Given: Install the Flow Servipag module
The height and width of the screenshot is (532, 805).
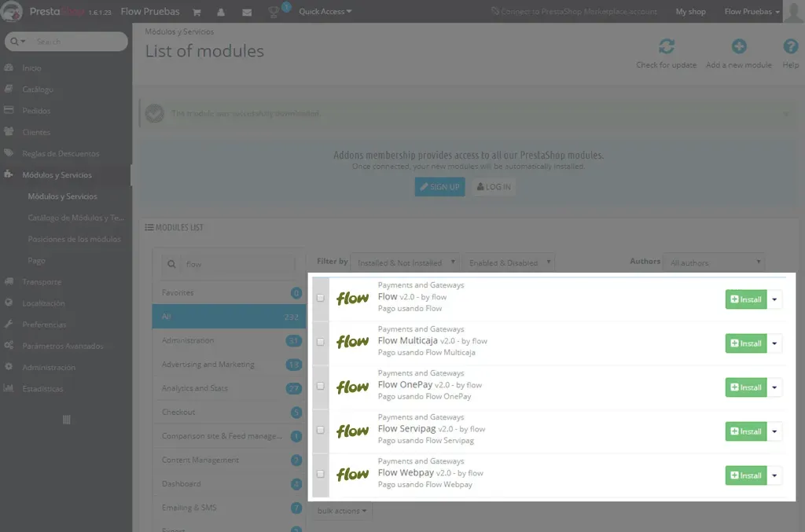Looking at the screenshot, I should click(x=746, y=431).
